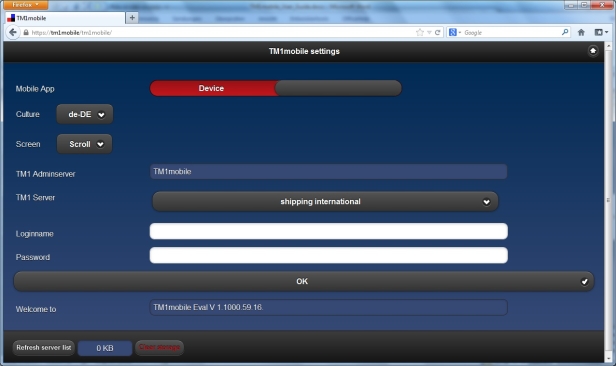The width and height of the screenshot is (616, 366).
Task: Focus the Loginname input field
Action: tap(328, 231)
